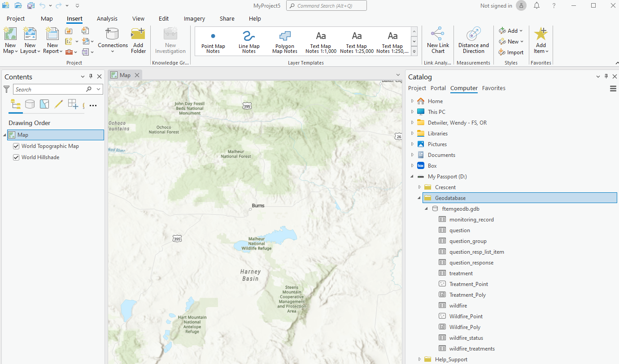Click the filter funnel icon in Contents
This screenshot has height=364, width=619.
click(6, 90)
